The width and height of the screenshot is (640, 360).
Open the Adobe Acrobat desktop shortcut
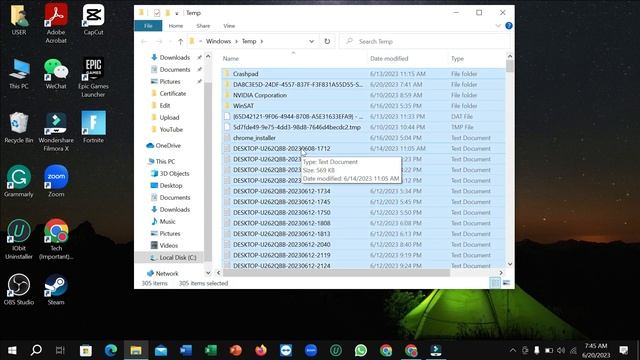(56, 24)
